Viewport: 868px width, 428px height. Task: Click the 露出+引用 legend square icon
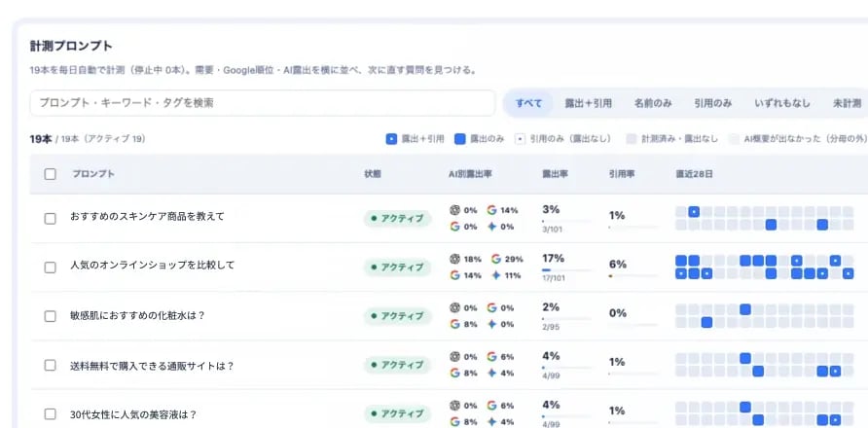tap(391, 139)
